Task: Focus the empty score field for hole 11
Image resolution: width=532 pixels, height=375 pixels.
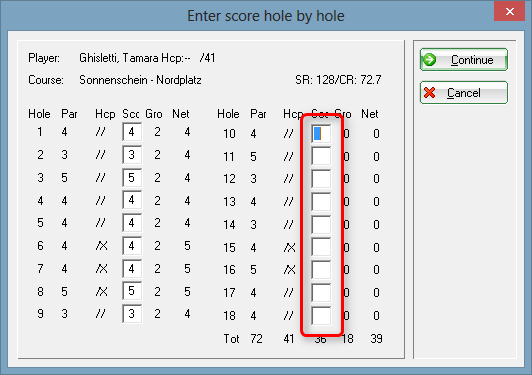Action: (321, 156)
